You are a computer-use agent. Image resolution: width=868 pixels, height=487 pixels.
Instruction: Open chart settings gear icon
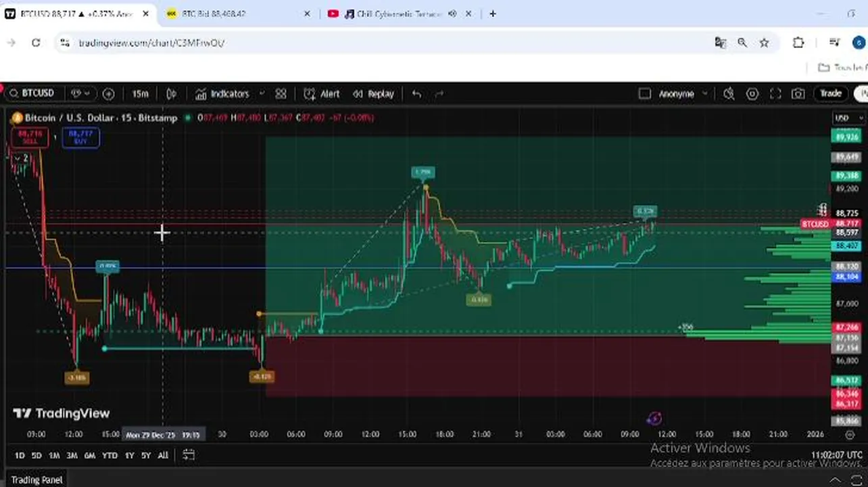752,94
